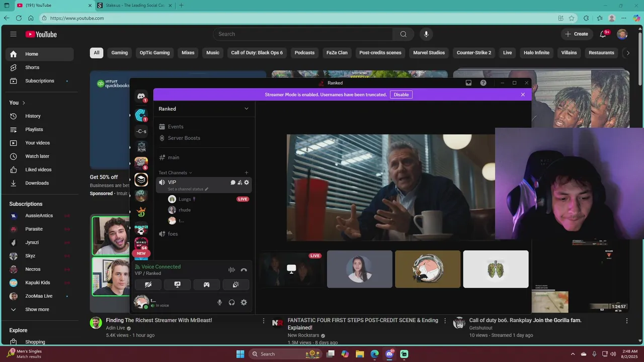Expand the Ranked server dropdown menu
Image resolution: width=644 pixels, height=362 pixels.
tap(247, 109)
